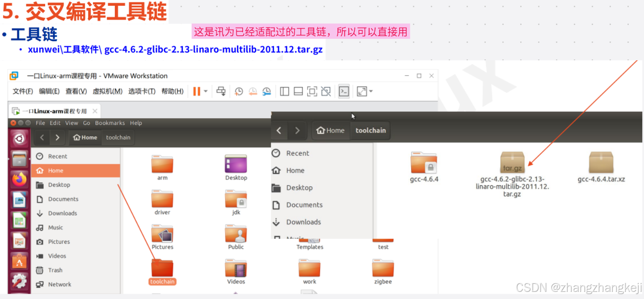Select Pictures in the left sidebar
The width and height of the screenshot is (644, 299).
76,241
